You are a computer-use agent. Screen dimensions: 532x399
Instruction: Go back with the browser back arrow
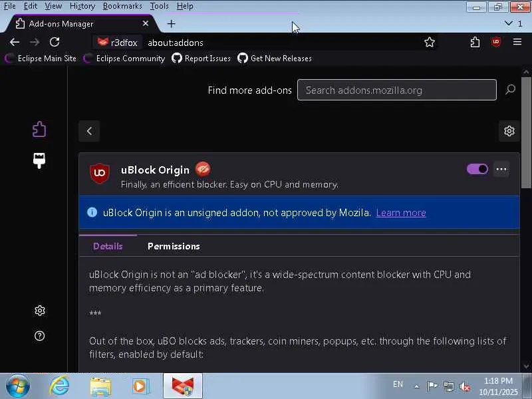click(15, 42)
